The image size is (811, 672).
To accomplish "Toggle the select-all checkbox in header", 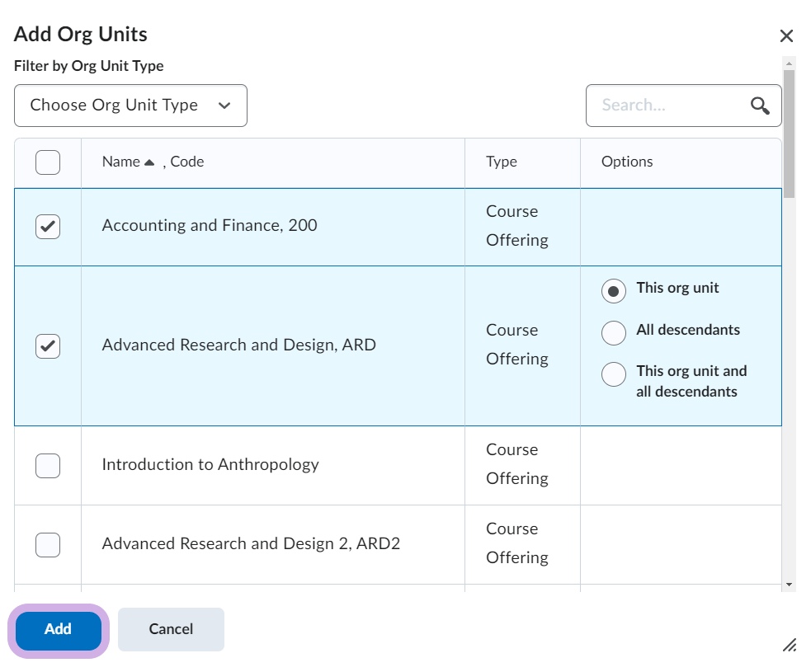I will [x=48, y=162].
